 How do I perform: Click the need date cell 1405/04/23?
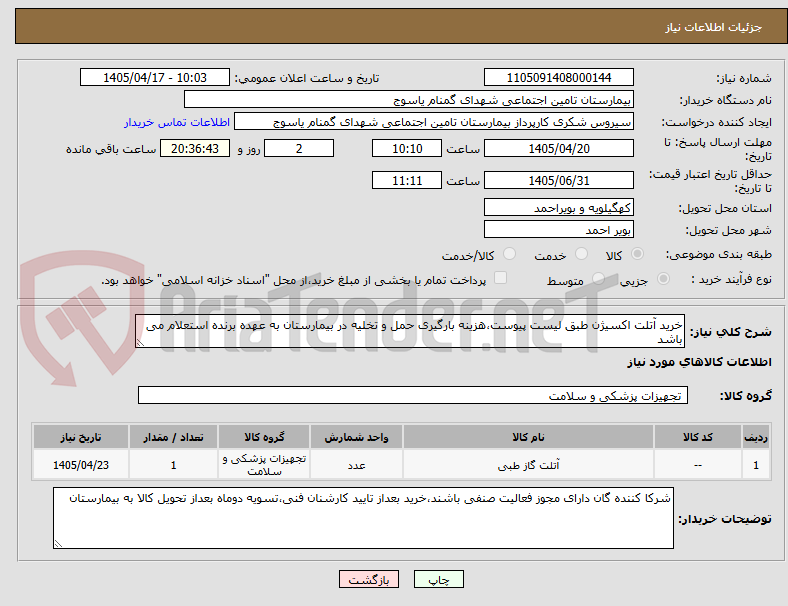tap(81, 465)
